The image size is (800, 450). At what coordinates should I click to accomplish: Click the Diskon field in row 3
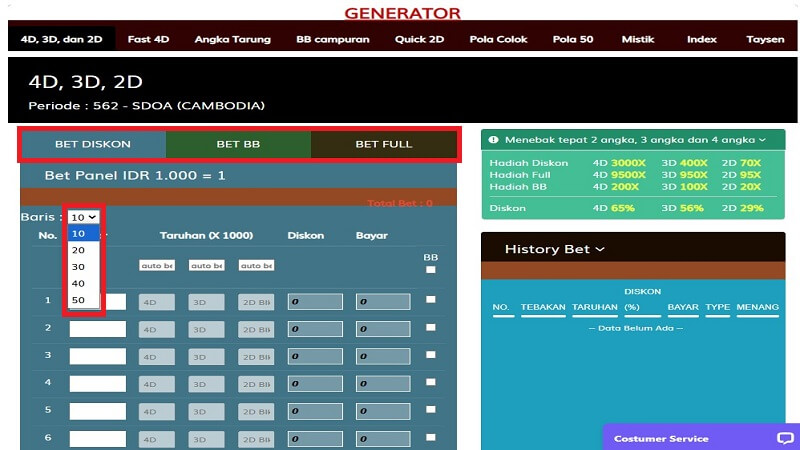click(x=315, y=356)
